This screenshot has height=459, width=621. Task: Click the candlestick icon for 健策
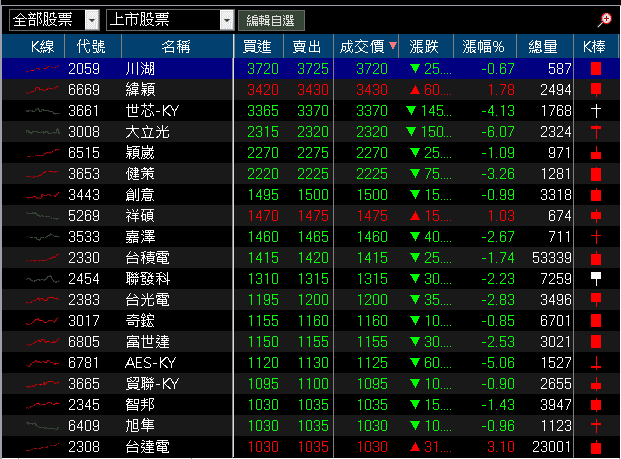[596, 174]
